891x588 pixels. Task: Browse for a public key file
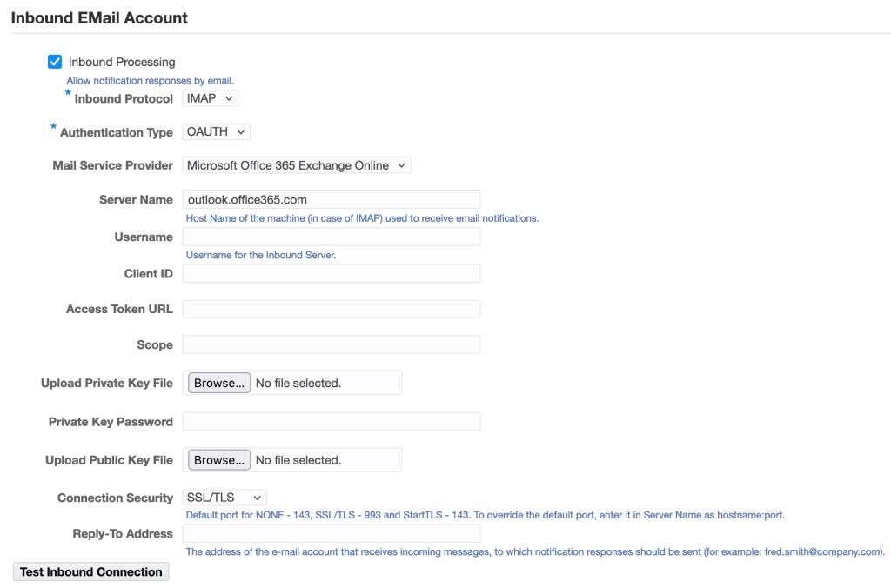[x=218, y=459]
